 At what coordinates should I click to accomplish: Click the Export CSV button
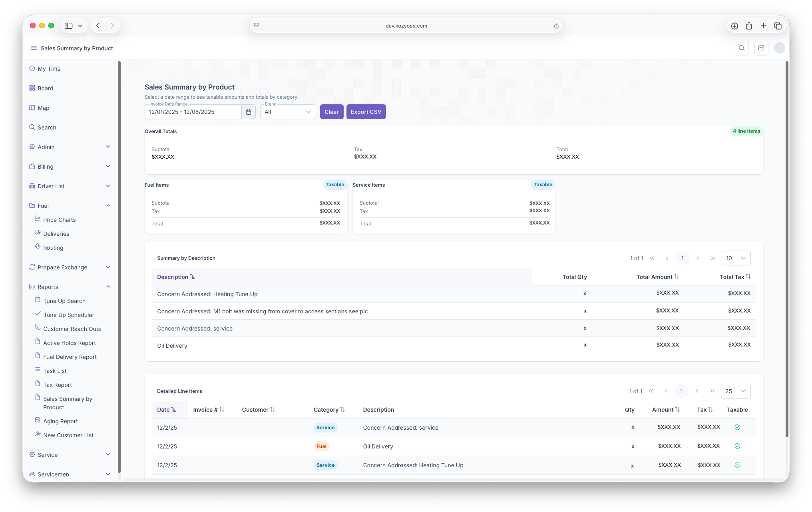click(366, 112)
